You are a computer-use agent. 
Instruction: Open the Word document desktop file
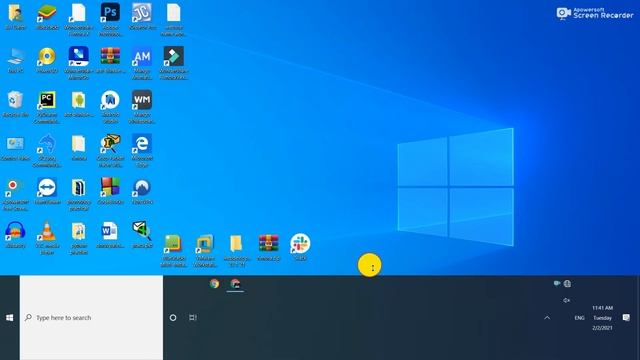(110, 235)
